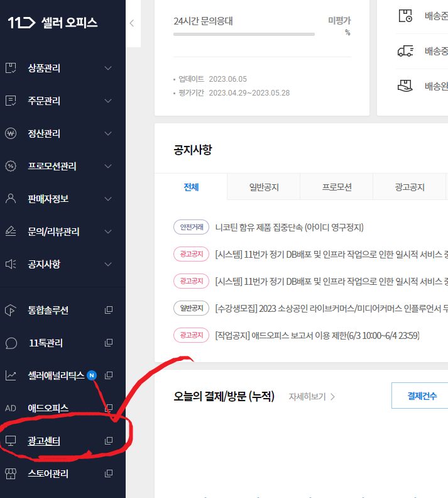Click the 11번가 셀러 오피스 logo
The image size is (448, 498).
[53, 23]
